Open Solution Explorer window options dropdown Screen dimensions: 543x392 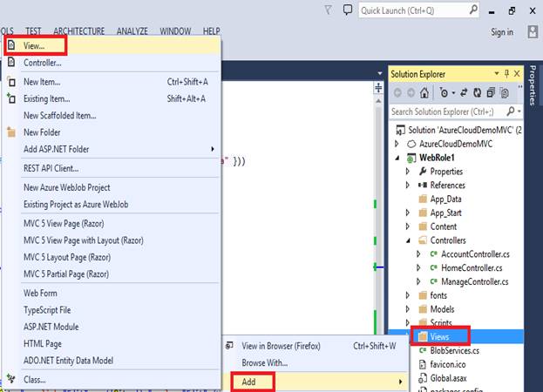click(x=496, y=73)
